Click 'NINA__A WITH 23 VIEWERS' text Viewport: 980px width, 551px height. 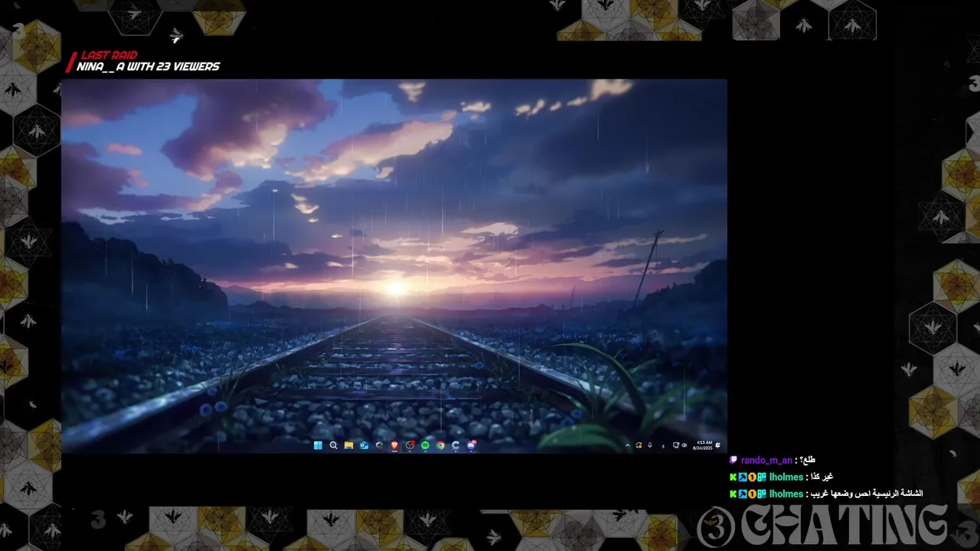point(148,67)
